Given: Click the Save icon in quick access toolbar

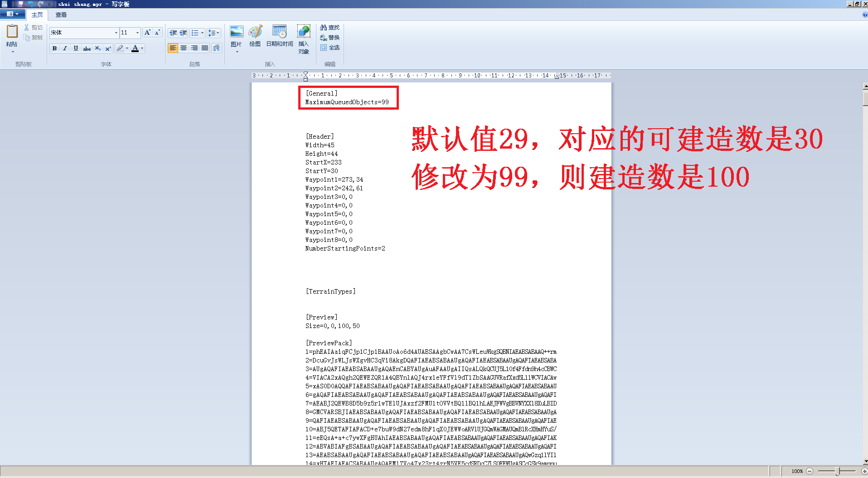Looking at the screenshot, I should pos(20,4).
